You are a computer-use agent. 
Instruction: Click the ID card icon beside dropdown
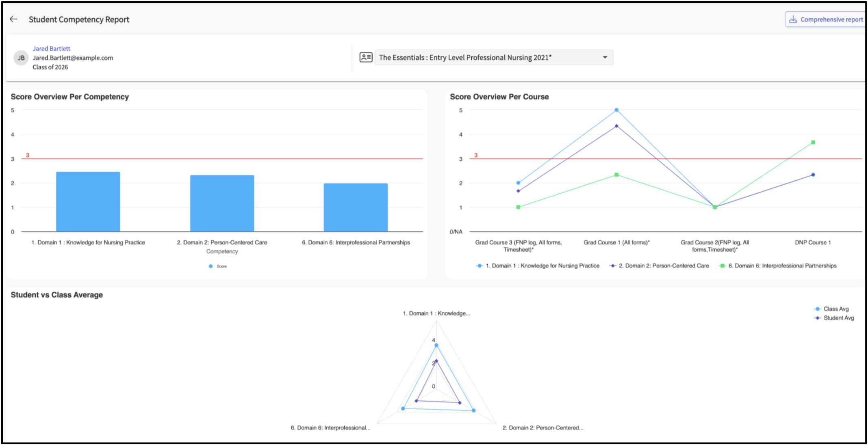pyautogui.click(x=366, y=57)
